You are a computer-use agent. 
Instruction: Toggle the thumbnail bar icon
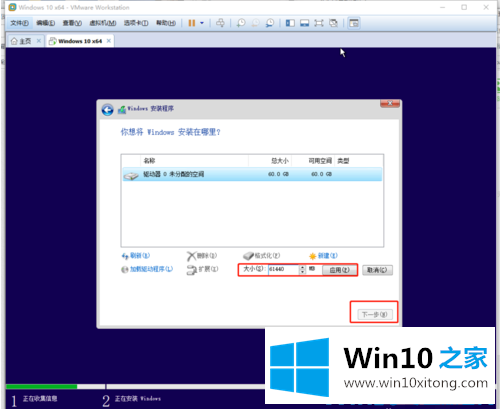click(x=304, y=23)
